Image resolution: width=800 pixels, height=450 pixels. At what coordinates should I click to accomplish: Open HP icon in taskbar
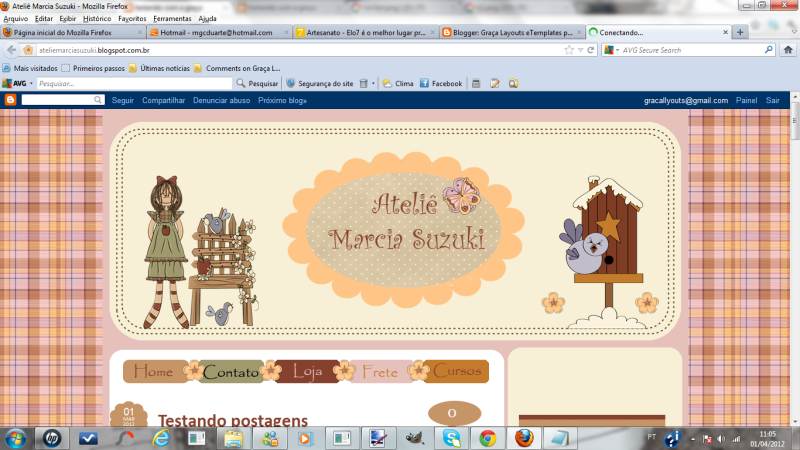click(52, 438)
